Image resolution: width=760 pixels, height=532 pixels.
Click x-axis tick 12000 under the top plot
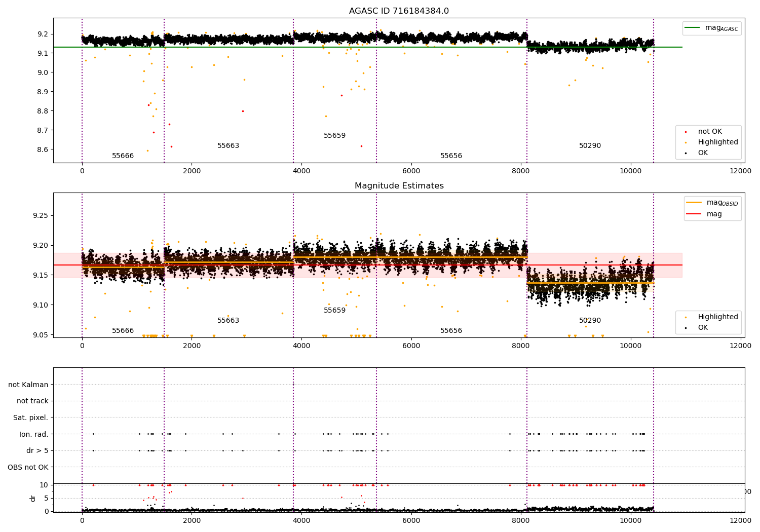(x=740, y=171)
